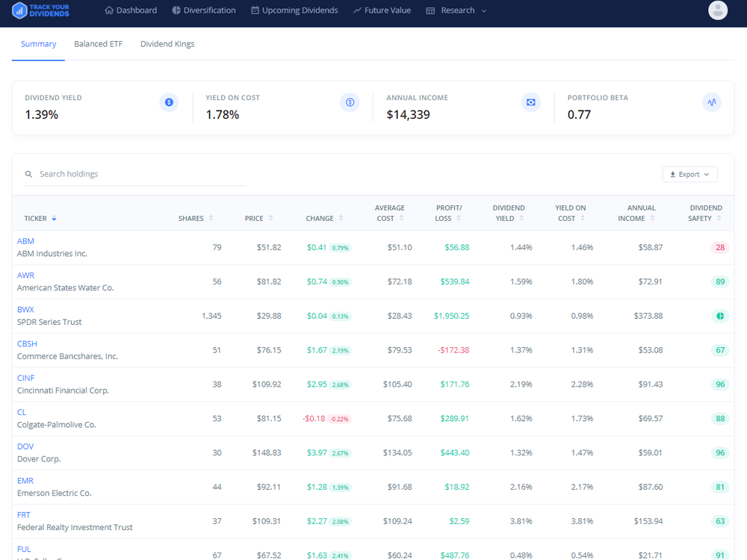
Task: Switch to the Balanced ETF tab
Action: [x=98, y=44]
